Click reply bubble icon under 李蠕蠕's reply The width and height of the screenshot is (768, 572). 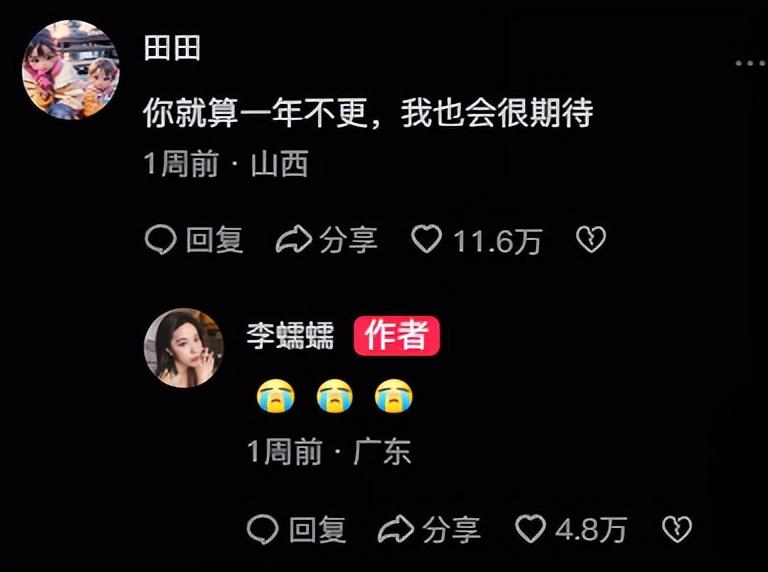click(263, 529)
